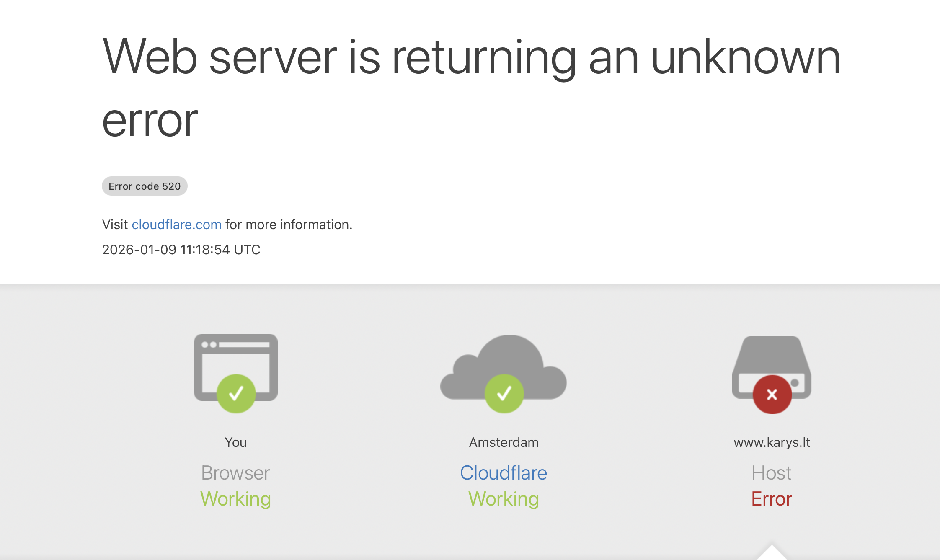Click the white pointer triangle below Host
Screen dimensions: 940x560
[x=772, y=552]
